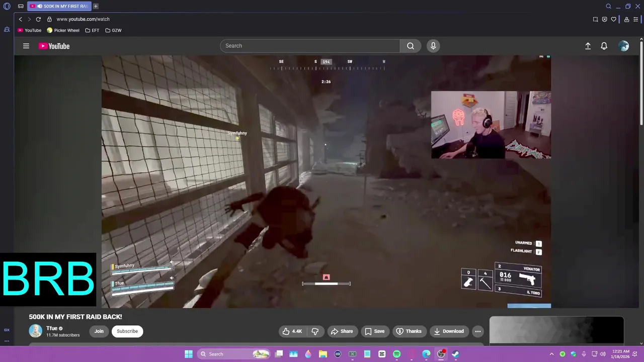Open the GZW bookmarks folder
This screenshot has height=362, width=644.
(x=113, y=30)
